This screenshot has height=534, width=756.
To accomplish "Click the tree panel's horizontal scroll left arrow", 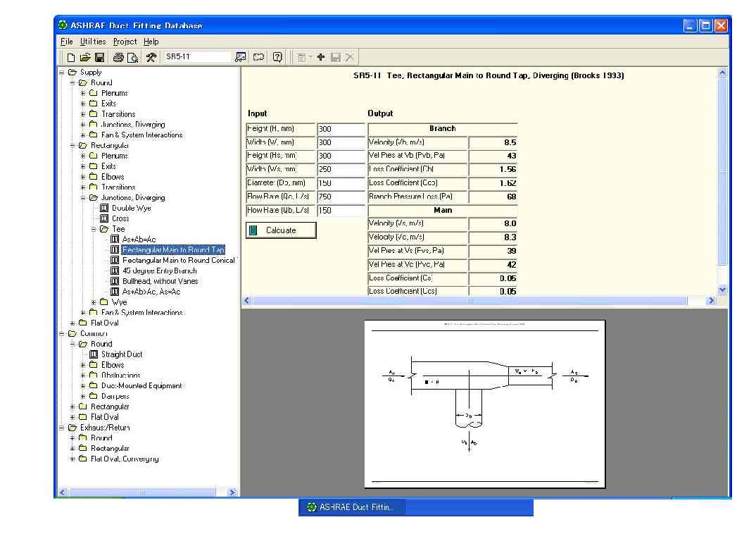I will coord(63,492).
